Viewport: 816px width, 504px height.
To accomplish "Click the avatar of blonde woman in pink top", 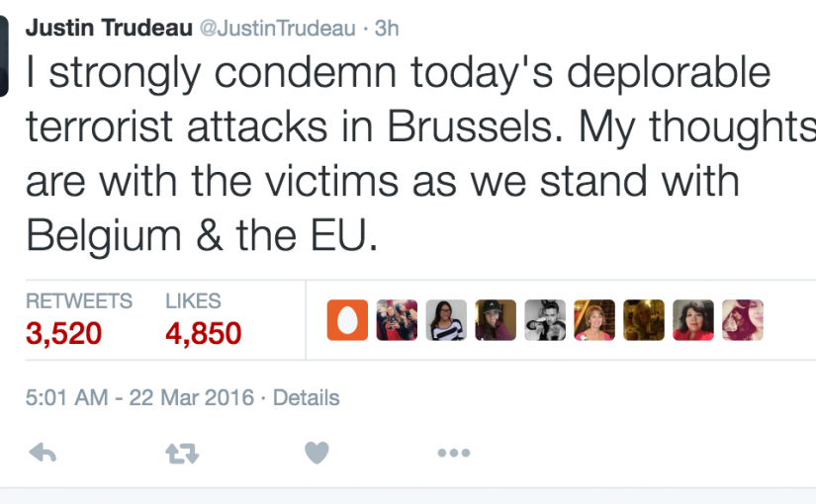I will [594, 320].
